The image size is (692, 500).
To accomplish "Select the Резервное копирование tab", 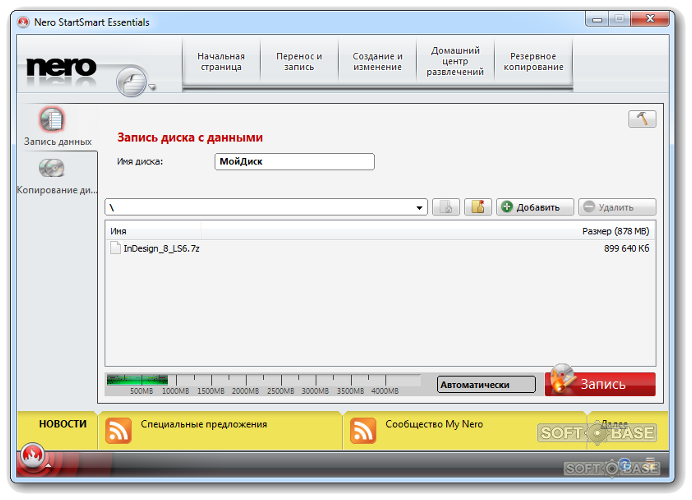I will 534,62.
